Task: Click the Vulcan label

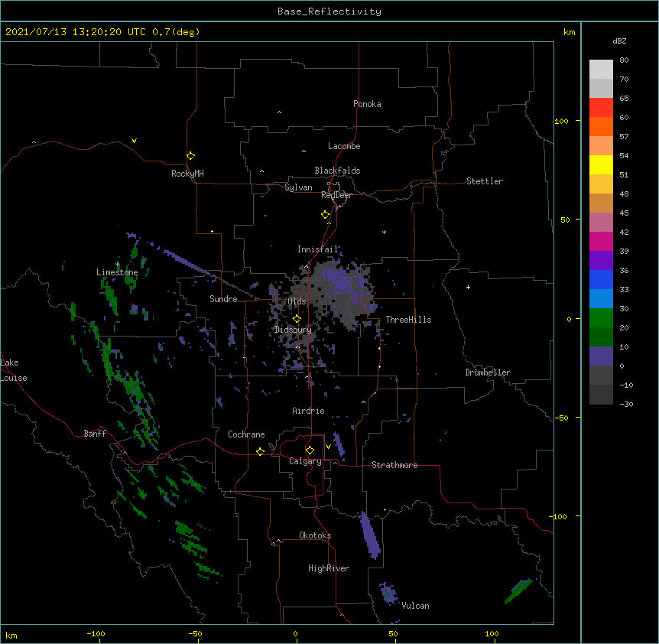Action: pyautogui.click(x=415, y=606)
